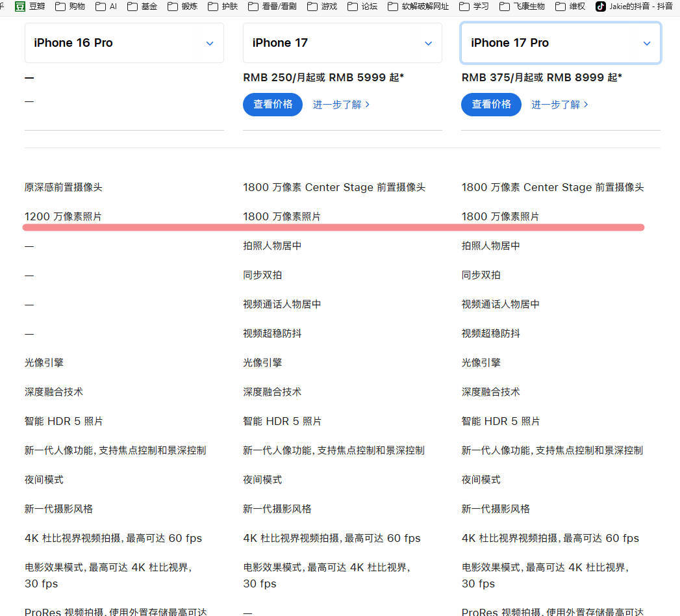Viewport: 680px width, 616px height.
Task: Open the 锻炼 bookmarks folder
Action: tap(183, 6)
